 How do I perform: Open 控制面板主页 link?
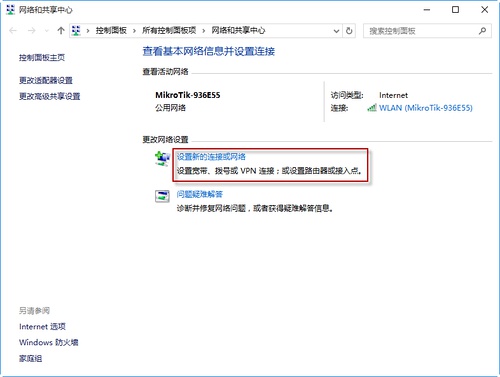coord(42,58)
